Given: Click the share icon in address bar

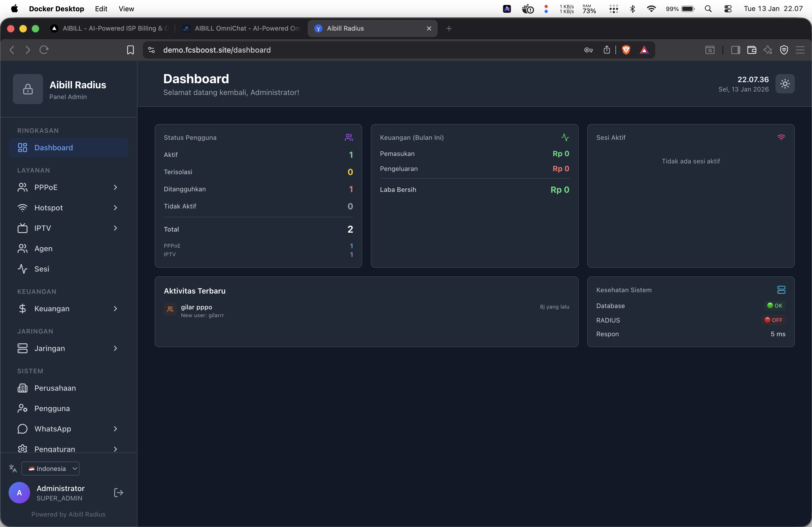Looking at the screenshot, I should point(607,50).
